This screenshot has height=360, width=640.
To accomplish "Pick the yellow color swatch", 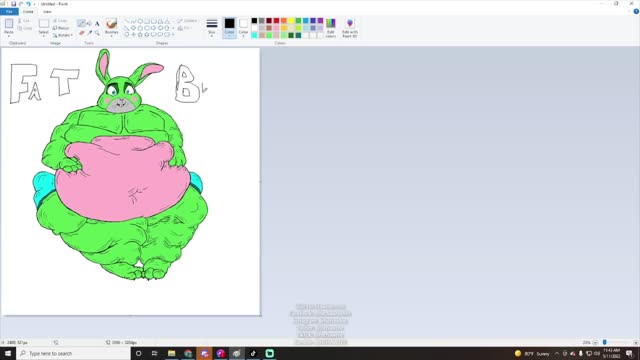I will pyautogui.click(x=291, y=20).
